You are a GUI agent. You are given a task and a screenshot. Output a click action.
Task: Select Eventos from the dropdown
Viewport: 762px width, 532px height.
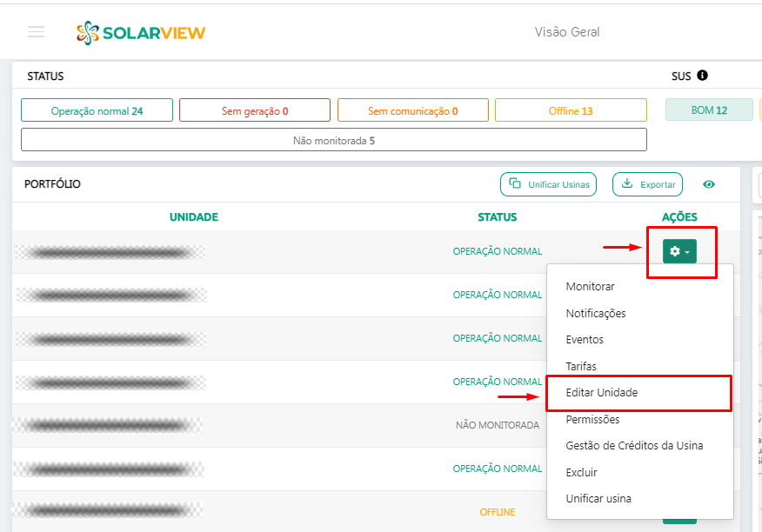[x=585, y=340]
